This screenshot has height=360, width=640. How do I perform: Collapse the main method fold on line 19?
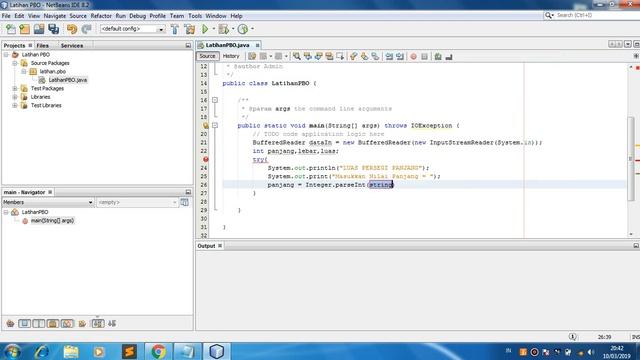[215, 125]
